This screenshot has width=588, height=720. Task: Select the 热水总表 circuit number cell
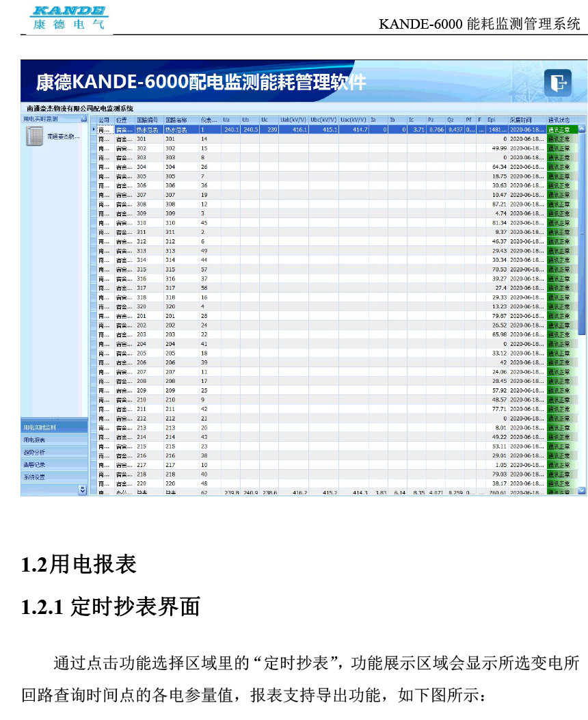tap(149, 130)
